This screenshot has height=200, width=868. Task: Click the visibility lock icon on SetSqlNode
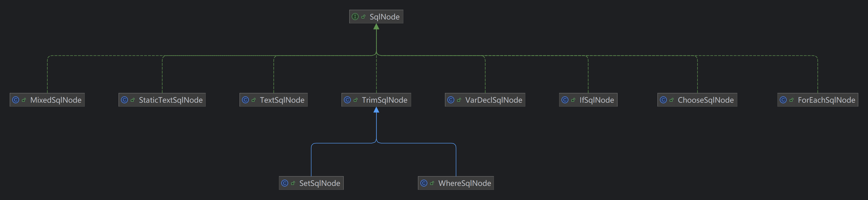[x=293, y=183]
